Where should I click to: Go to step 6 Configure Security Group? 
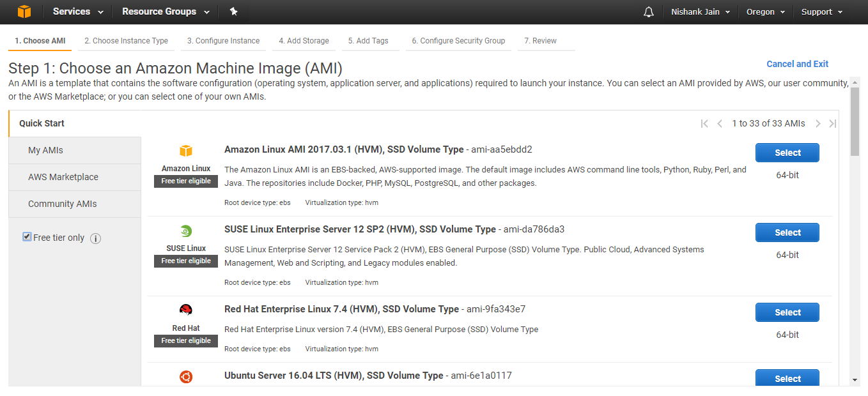click(x=458, y=41)
